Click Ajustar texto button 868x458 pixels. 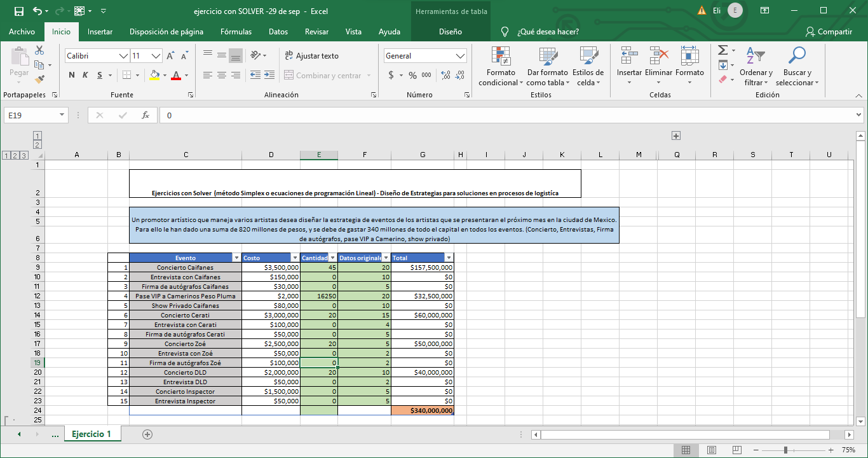(x=311, y=55)
